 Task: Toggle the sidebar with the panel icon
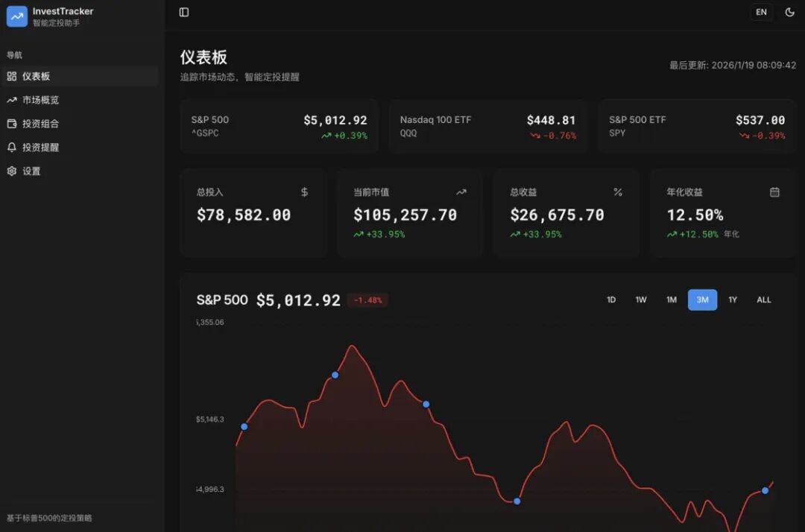click(183, 12)
